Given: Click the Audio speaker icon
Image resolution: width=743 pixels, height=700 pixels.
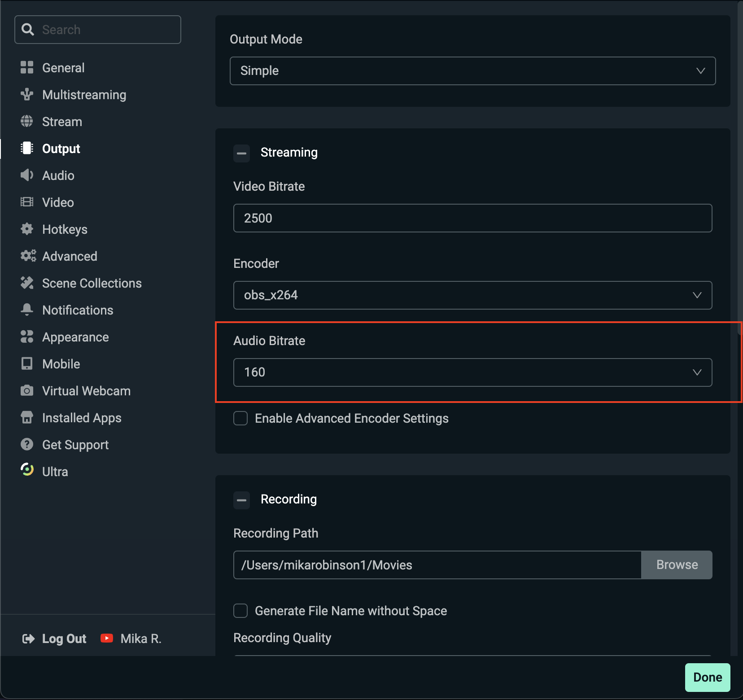Looking at the screenshot, I should point(27,175).
